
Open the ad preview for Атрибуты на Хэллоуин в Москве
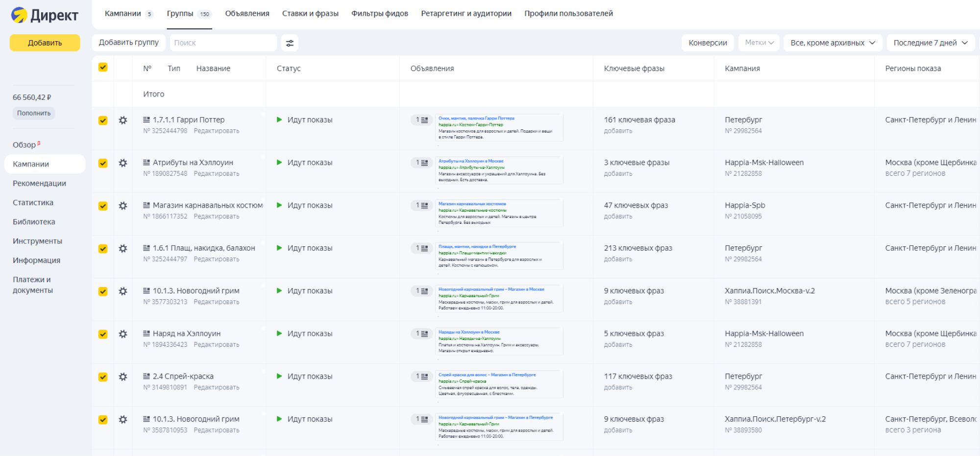499,170
